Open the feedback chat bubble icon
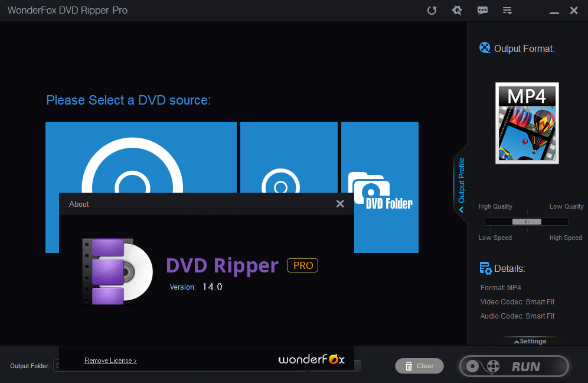The height and width of the screenshot is (383, 588). pos(482,11)
